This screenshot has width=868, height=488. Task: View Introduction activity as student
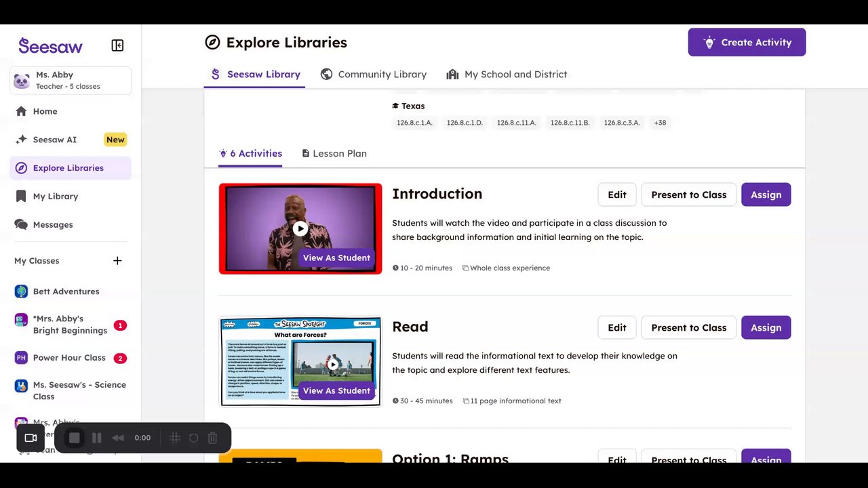336,258
